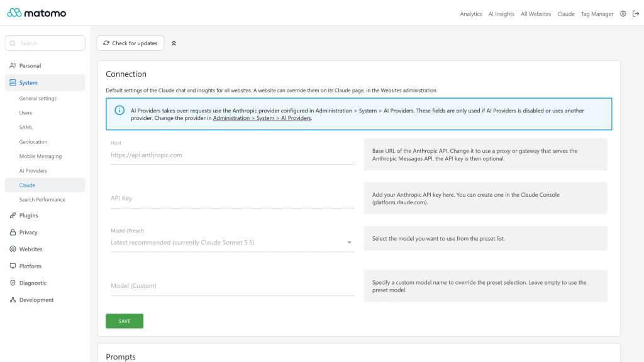Image resolution: width=644 pixels, height=362 pixels.
Task: Open AI Providers in sidebar
Action: (33, 171)
